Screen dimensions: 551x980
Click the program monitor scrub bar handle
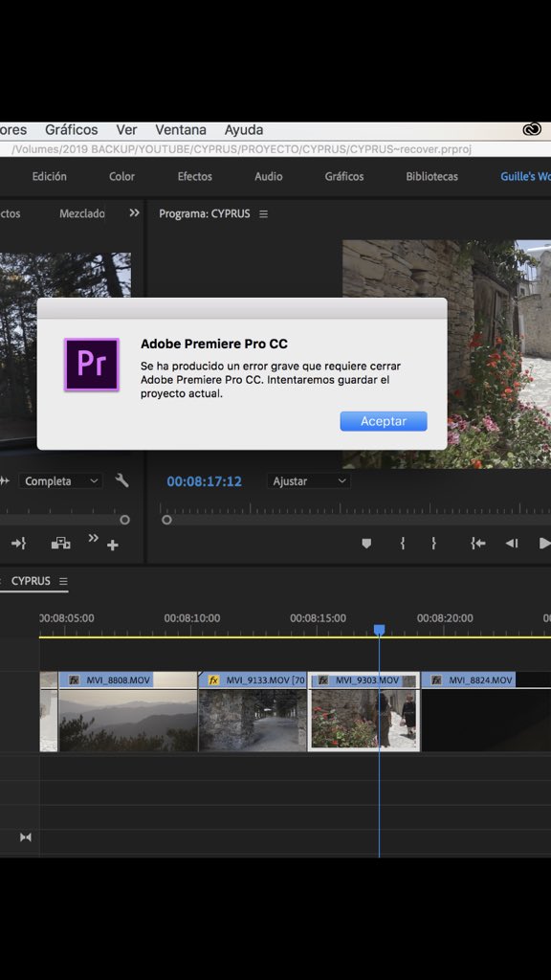[166, 520]
